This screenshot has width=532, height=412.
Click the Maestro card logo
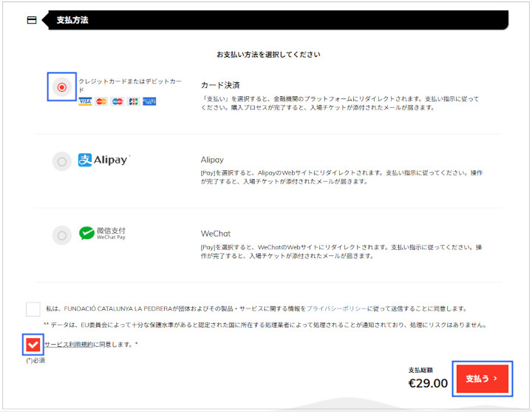[117, 101]
